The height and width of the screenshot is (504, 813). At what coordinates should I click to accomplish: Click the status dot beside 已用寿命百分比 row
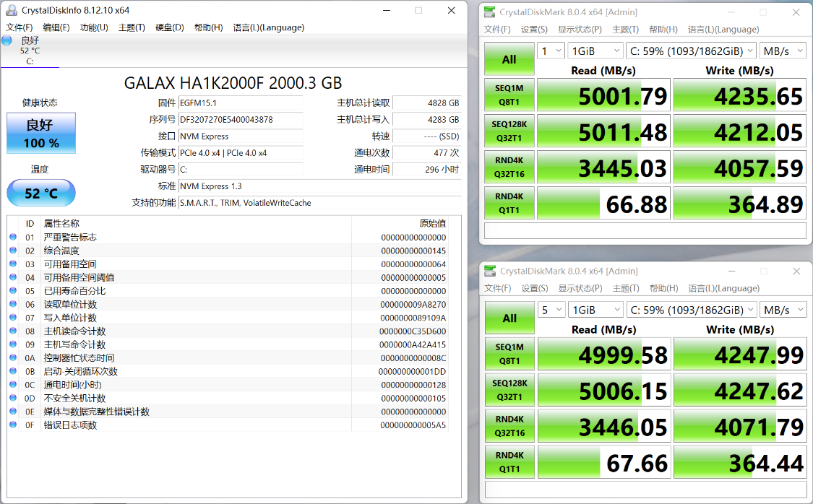(x=13, y=291)
